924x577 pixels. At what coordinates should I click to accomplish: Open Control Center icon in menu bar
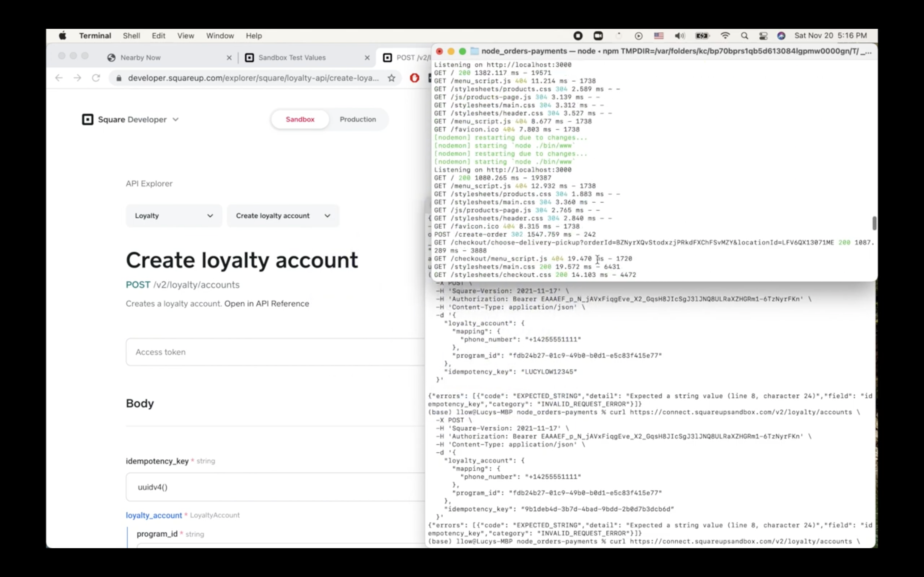(x=763, y=36)
